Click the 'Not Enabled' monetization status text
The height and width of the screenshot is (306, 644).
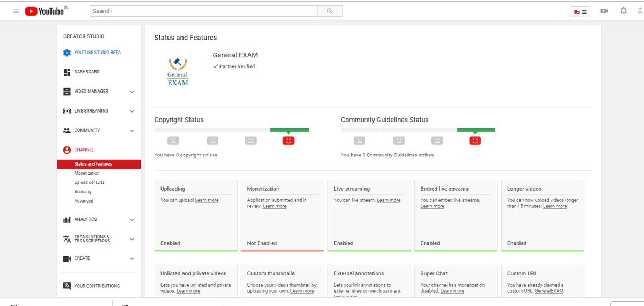[x=262, y=243]
